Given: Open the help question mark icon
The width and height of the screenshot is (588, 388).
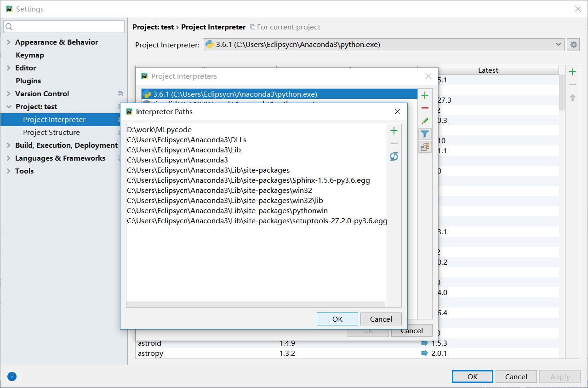Looking at the screenshot, I should 12,376.
